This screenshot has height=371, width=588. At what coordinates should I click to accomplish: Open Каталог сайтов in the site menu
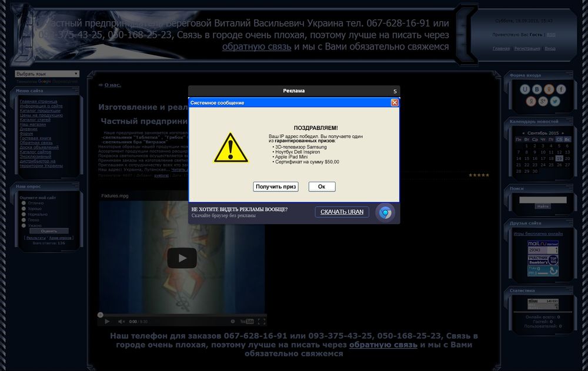(35, 152)
